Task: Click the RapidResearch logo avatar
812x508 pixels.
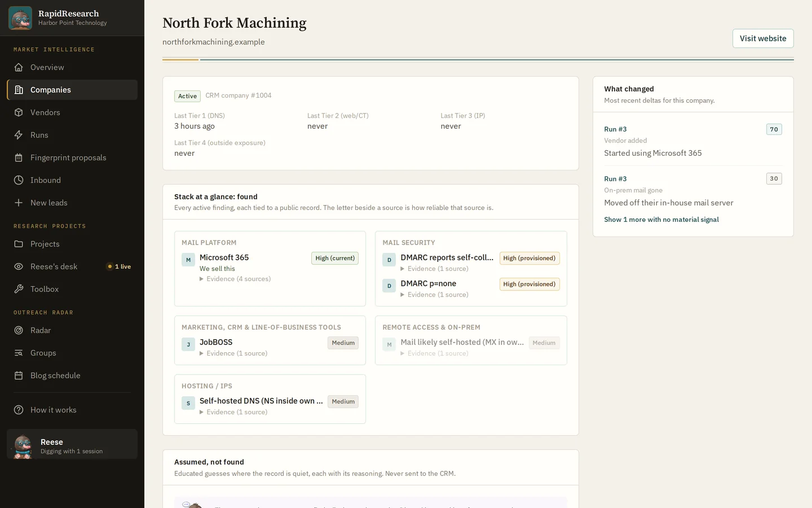Action: pos(20,18)
